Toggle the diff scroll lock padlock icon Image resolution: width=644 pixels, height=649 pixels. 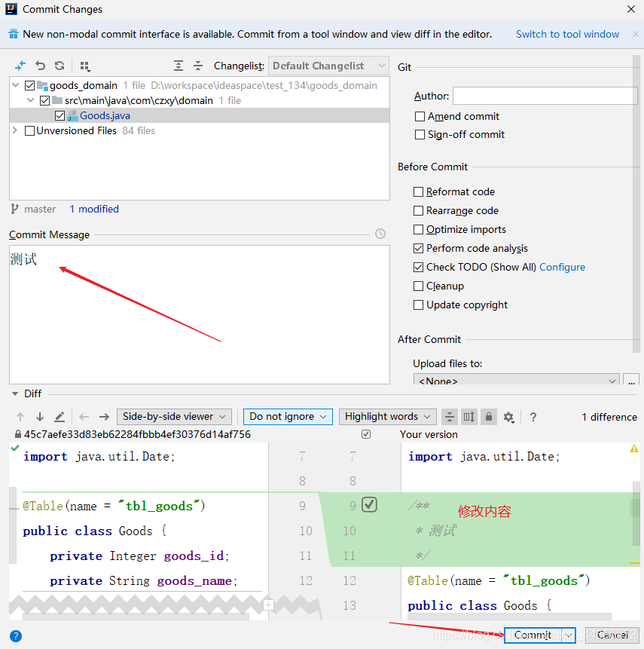[489, 416]
